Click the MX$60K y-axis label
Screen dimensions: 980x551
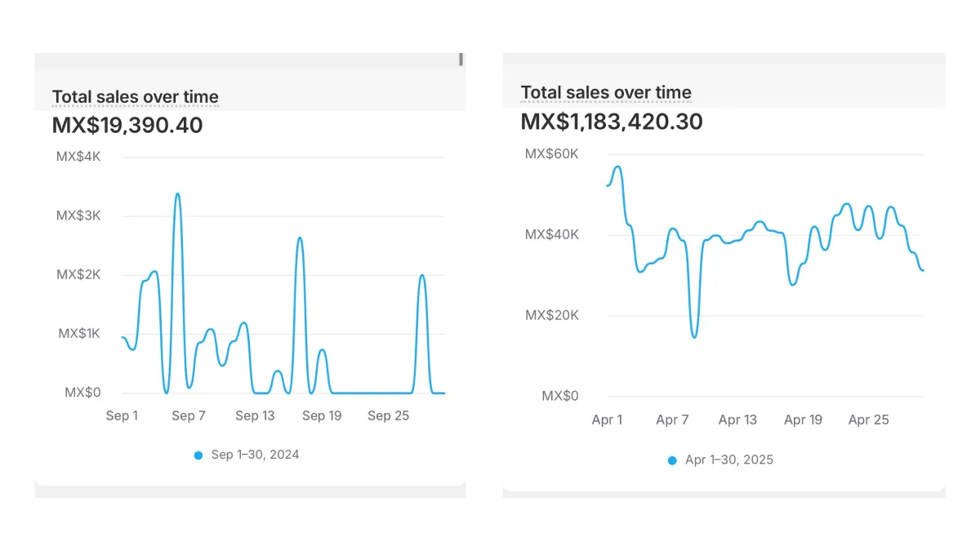pos(551,153)
